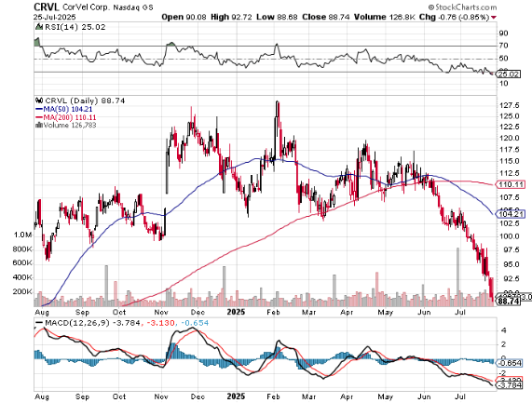The width and height of the screenshot is (532, 403).
Task: Click the 90 level on RSI axis
Action: pos(503,34)
